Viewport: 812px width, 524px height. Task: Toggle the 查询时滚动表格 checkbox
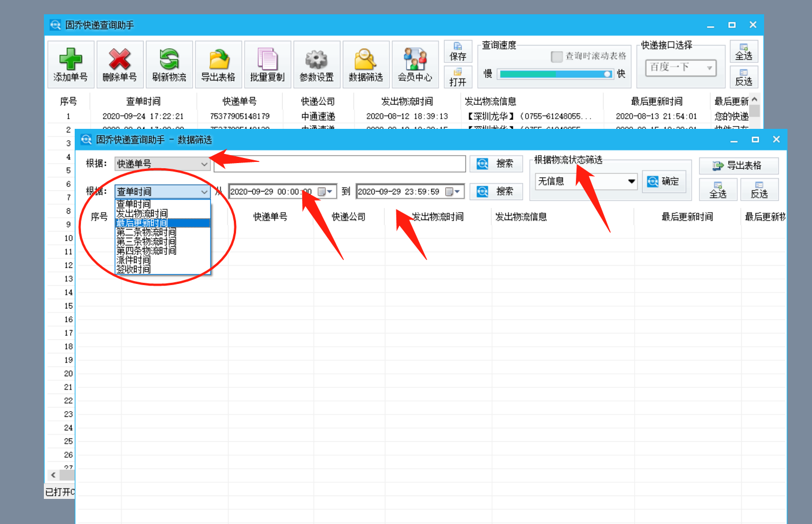pos(557,56)
